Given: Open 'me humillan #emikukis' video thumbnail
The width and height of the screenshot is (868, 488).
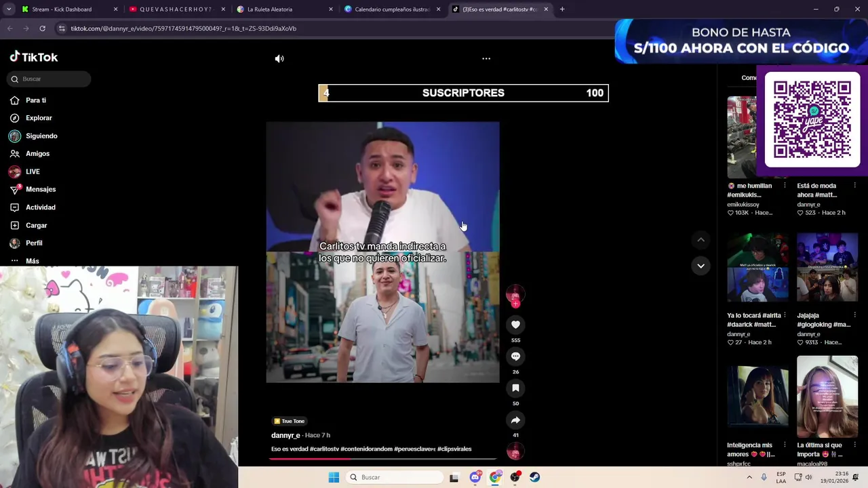Looking at the screenshot, I should (x=742, y=137).
